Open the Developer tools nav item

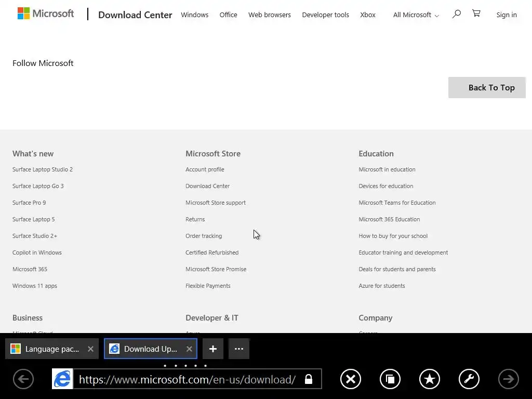325,15
